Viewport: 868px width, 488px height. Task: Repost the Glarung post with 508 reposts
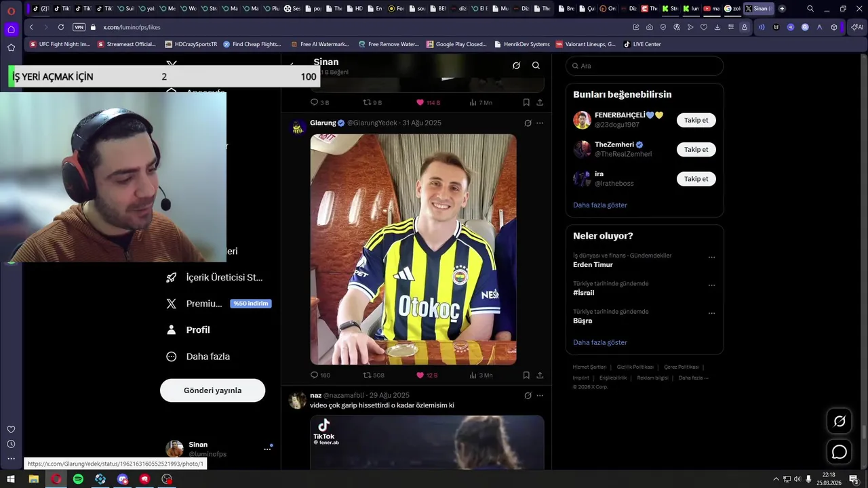click(374, 375)
